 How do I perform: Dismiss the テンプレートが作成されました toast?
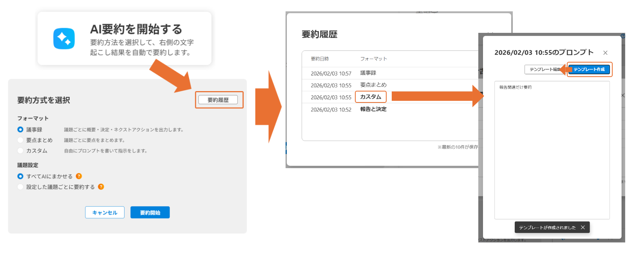pos(583,228)
